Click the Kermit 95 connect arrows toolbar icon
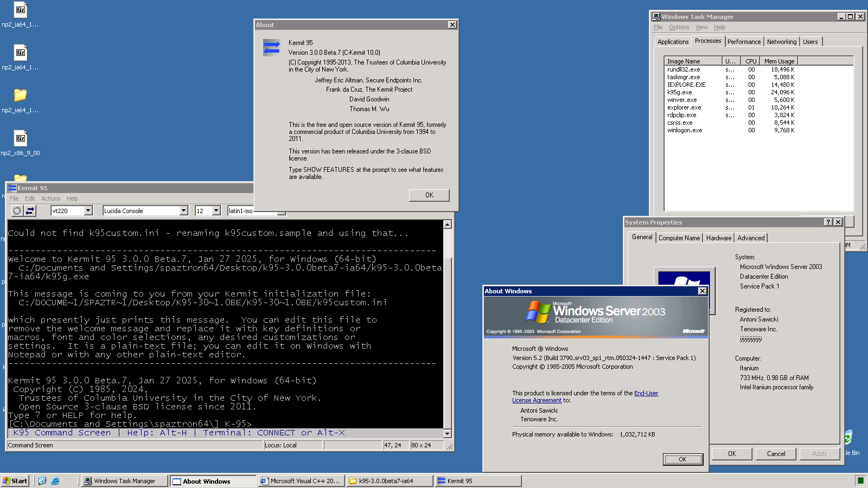 point(30,211)
